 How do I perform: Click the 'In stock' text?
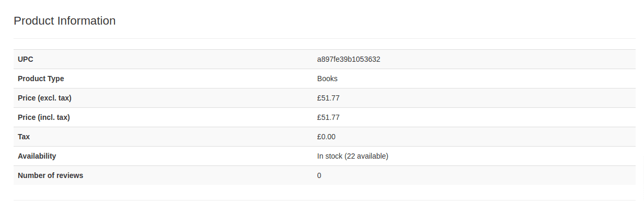330,156
